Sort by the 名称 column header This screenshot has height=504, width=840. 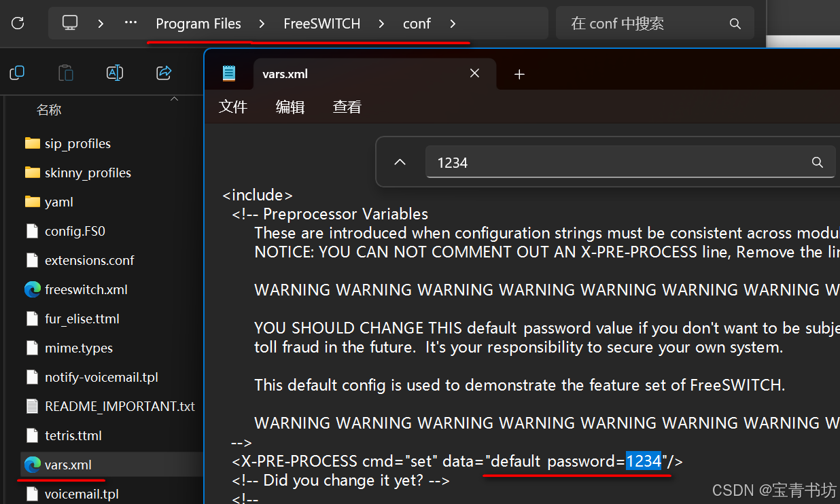point(49,109)
